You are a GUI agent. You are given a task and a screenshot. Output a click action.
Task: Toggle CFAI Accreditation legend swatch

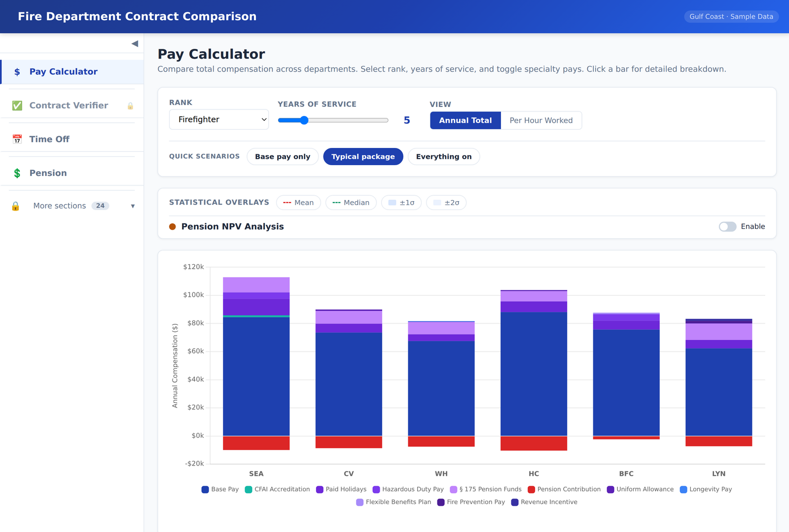tap(249, 490)
